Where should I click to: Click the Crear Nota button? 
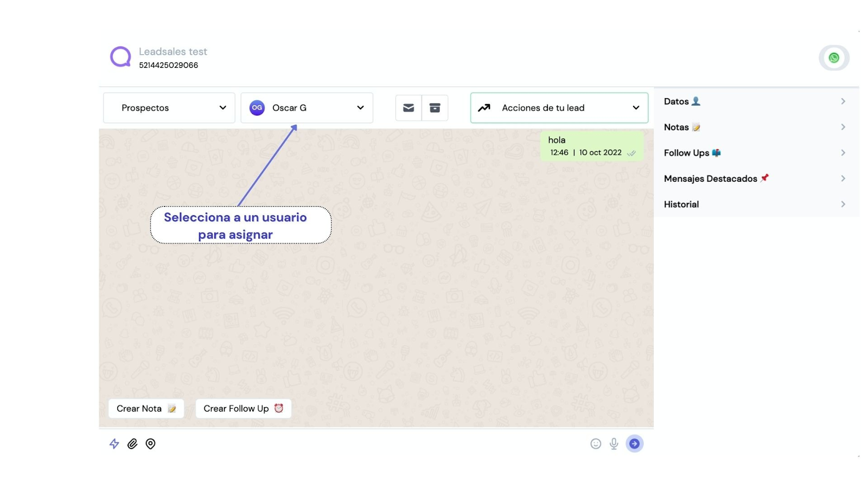tap(146, 408)
